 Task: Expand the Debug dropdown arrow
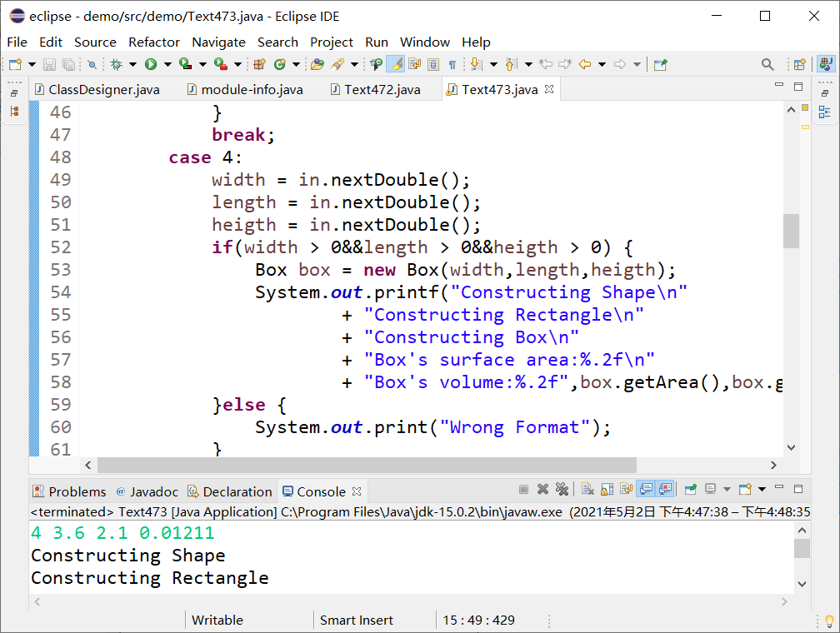click(x=132, y=65)
